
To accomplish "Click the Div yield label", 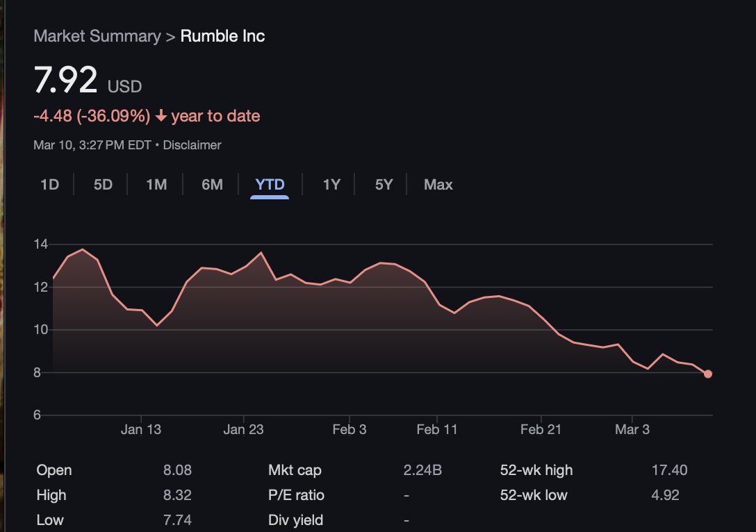I will (295, 520).
